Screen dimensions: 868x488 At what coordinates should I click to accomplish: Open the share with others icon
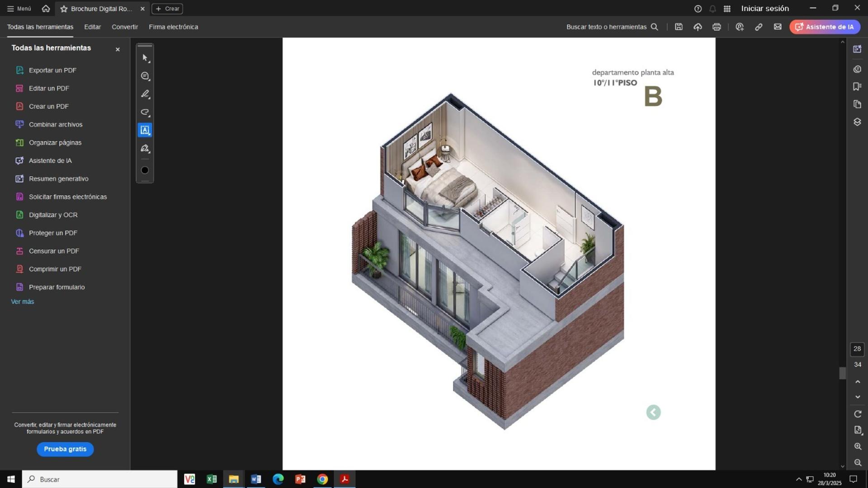click(740, 27)
